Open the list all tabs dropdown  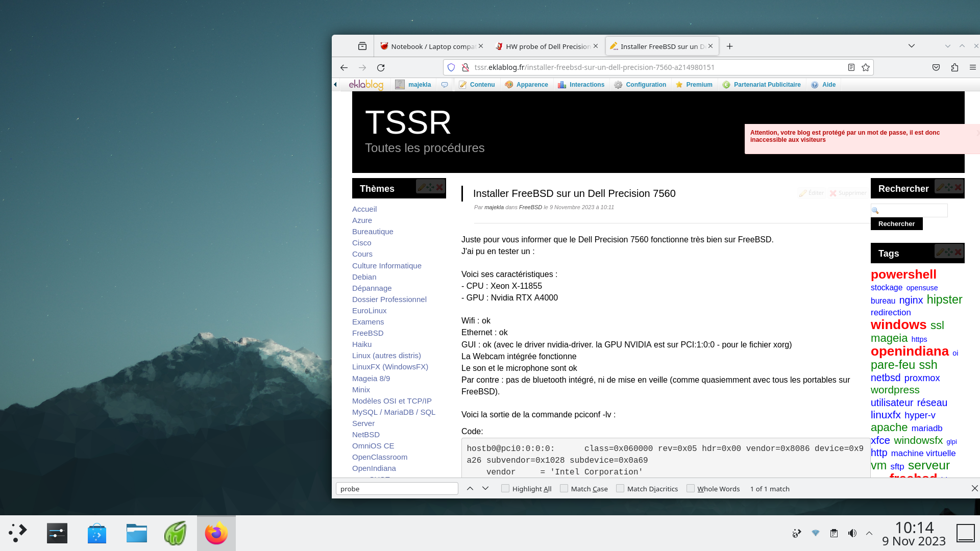click(x=912, y=46)
